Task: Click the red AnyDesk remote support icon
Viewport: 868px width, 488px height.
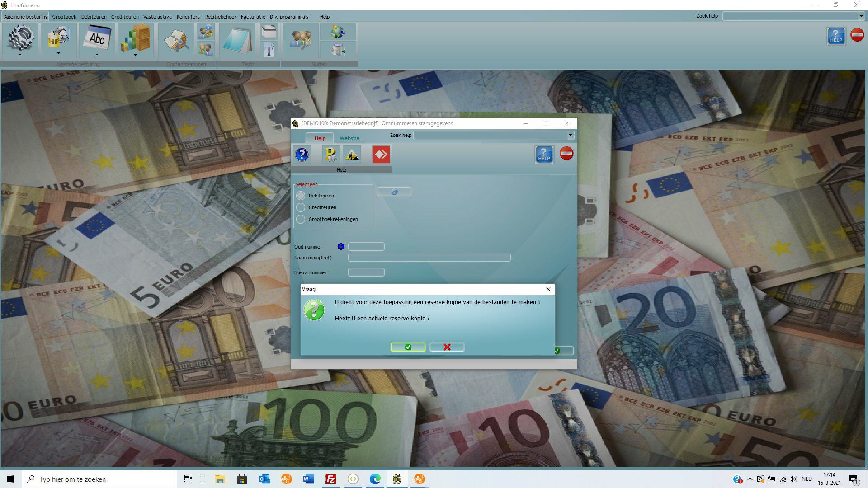Action: (381, 155)
